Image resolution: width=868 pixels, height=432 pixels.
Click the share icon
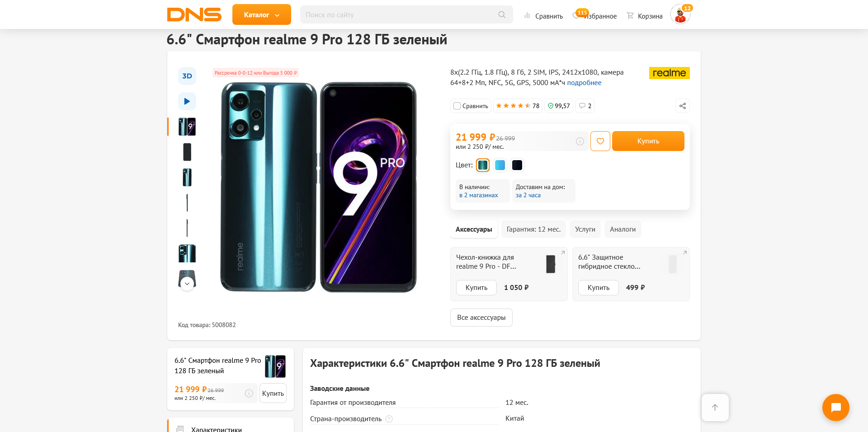[x=683, y=106]
